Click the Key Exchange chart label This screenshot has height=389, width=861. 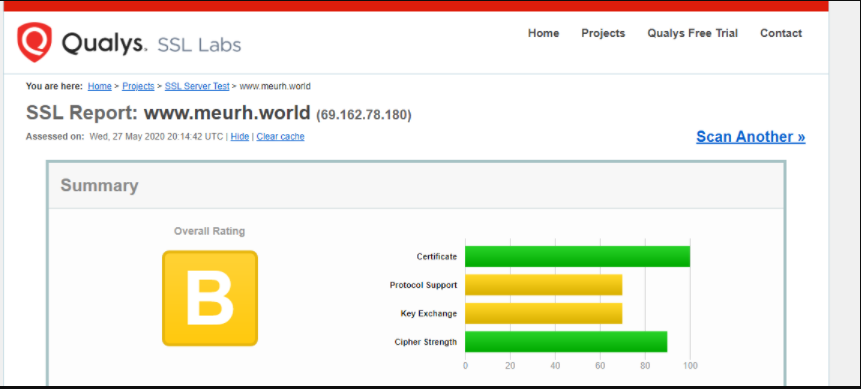pyautogui.click(x=429, y=314)
